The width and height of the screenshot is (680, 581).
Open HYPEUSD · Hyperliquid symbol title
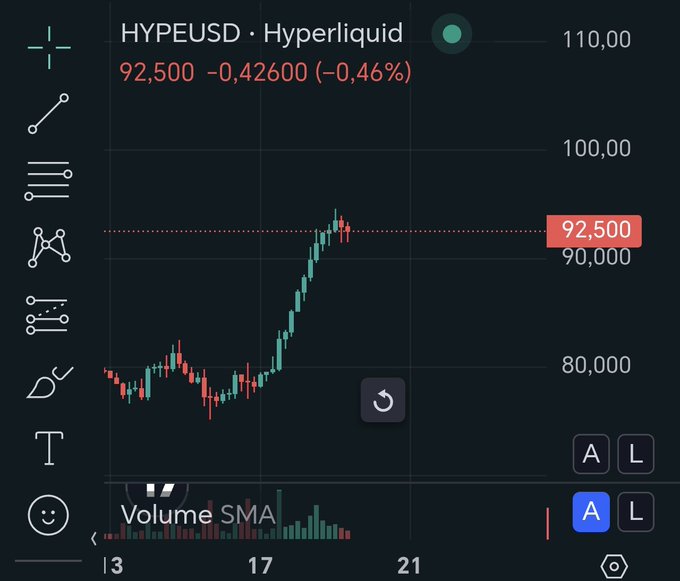262,33
